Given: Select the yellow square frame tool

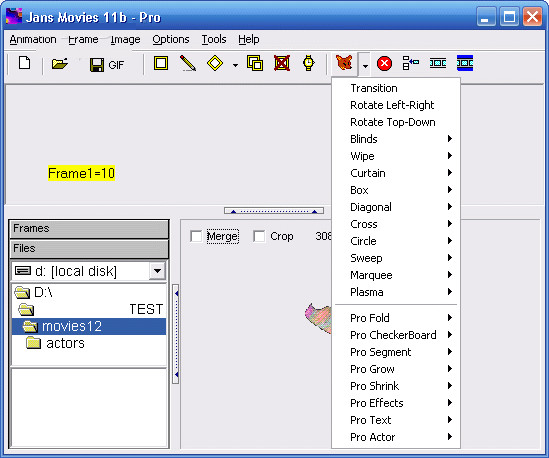Looking at the screenshot, I should (161, 64).
